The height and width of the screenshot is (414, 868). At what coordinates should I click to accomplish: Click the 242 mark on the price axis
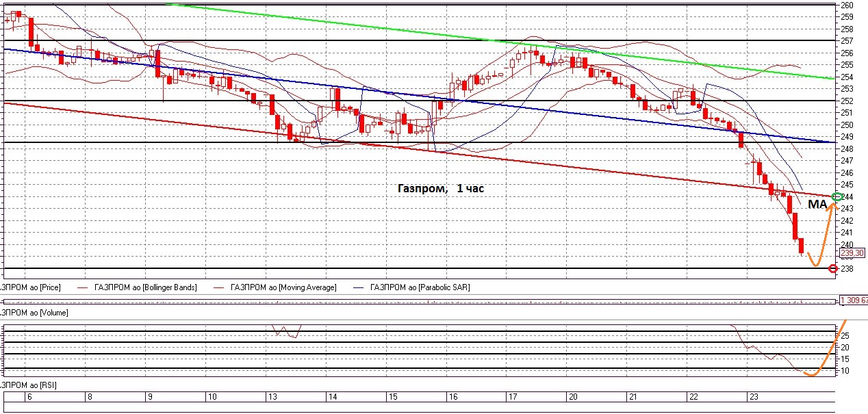847,220
